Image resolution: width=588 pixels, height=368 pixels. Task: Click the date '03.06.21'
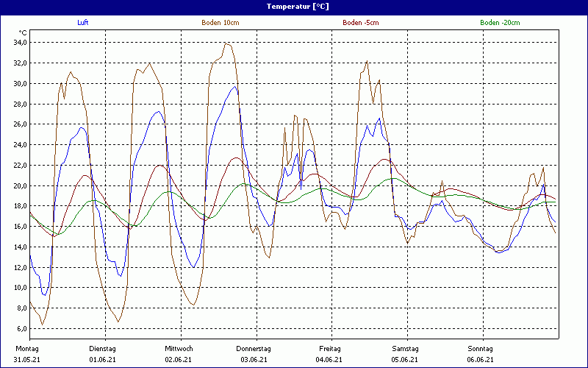pos(254,359)
